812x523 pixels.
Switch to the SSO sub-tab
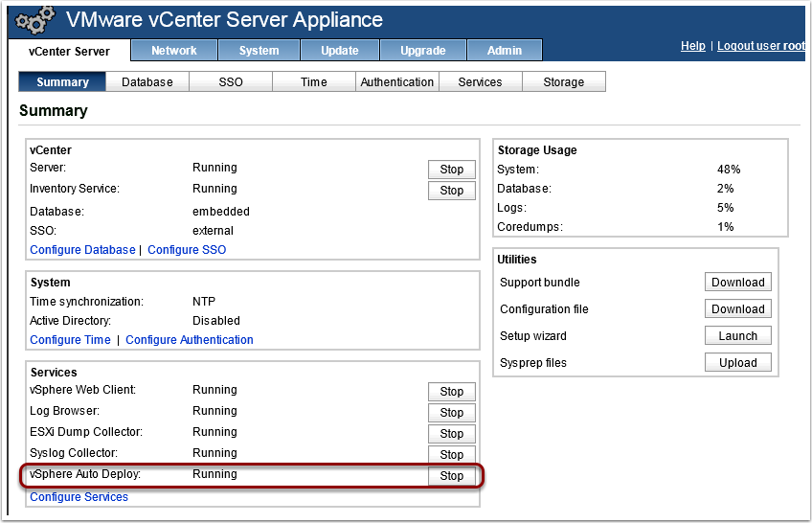pyautogui.click(x=231, y=81)
